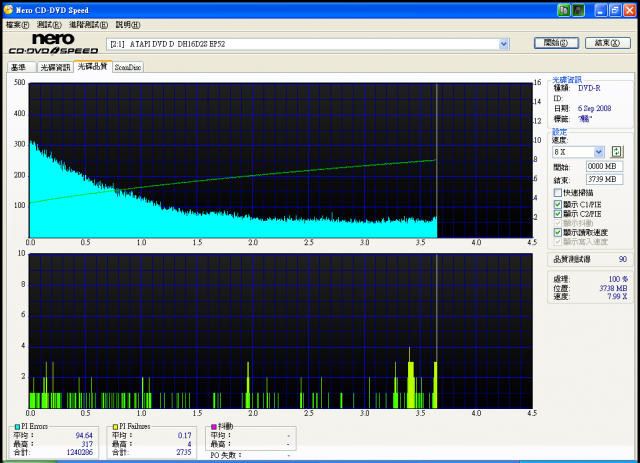This screenshot has width=640, height=463.
Task: Click the PI Failures lower graph area
Action: [280, 331]
